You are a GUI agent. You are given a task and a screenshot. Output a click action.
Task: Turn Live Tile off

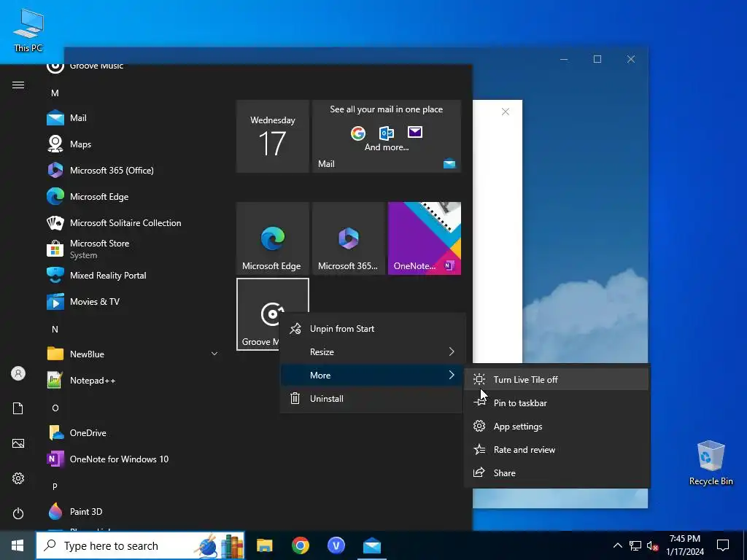point(557,379)
